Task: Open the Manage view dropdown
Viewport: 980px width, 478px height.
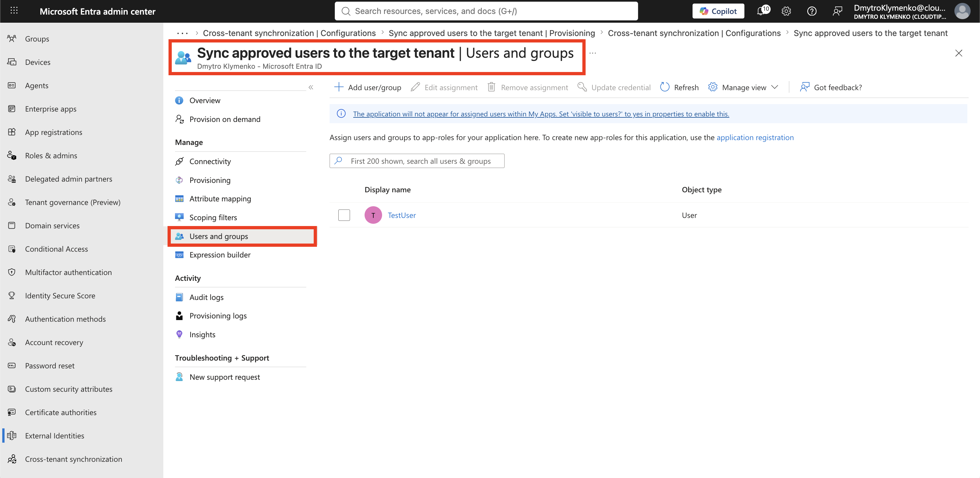Action: (x=743, y=88)
